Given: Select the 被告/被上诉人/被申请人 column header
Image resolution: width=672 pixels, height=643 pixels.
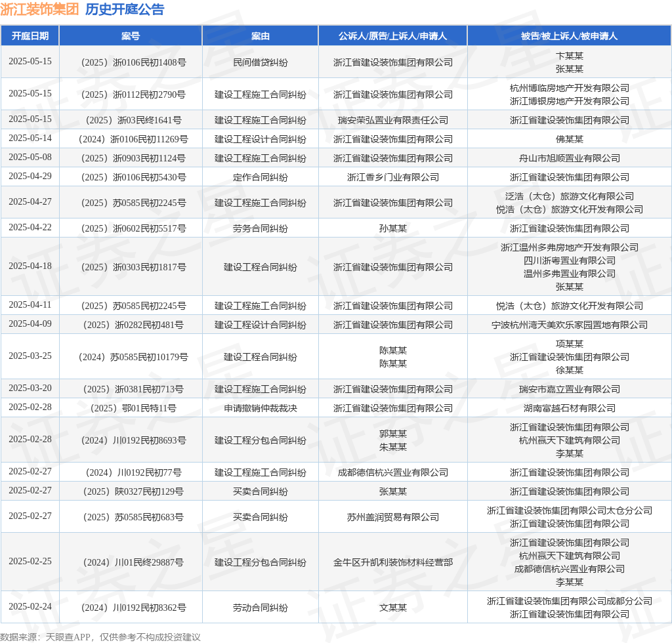Looking at the screenshot, I should [569, 36].
